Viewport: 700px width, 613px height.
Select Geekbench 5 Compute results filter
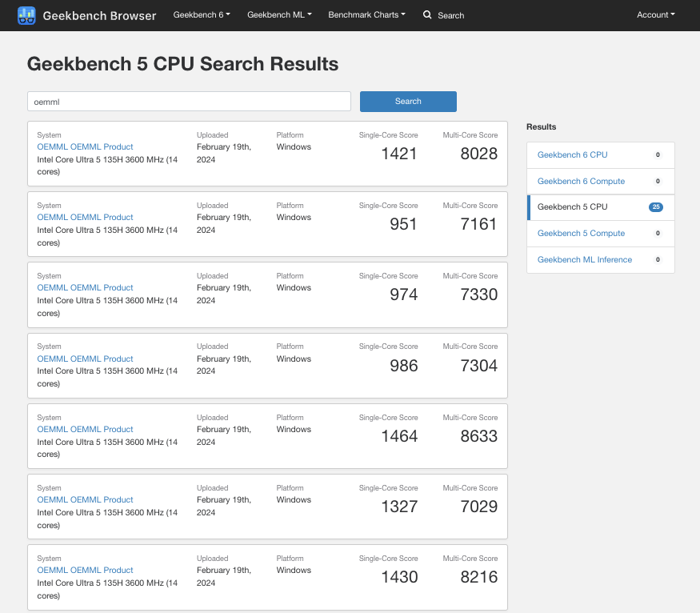pos(601,234)
